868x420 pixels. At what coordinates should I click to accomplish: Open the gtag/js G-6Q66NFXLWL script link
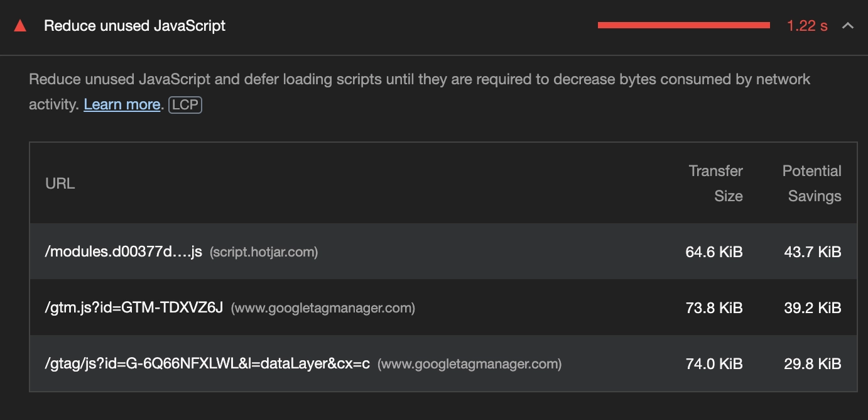click(x=207, y=364)
